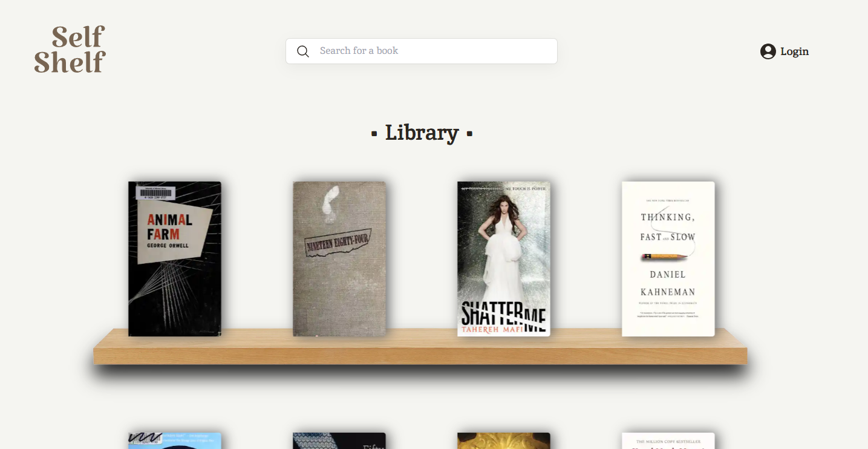Open the Animal Farm book cover

pos(175,259)
